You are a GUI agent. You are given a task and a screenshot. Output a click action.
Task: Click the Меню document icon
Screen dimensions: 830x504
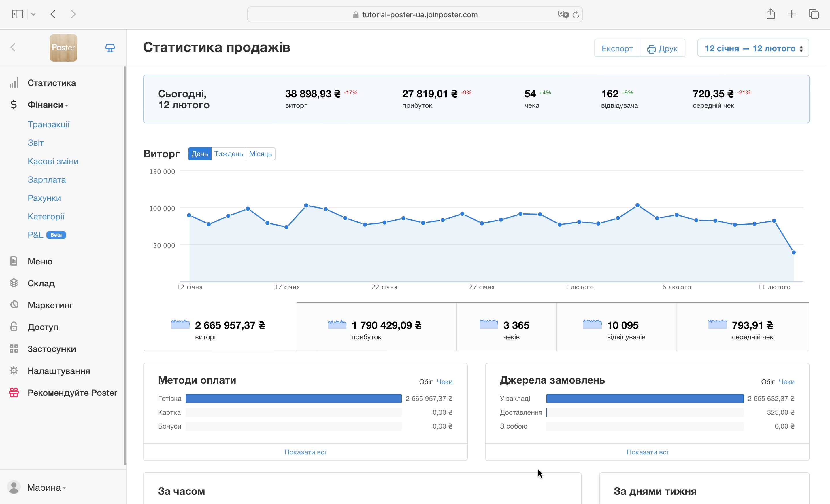(x=14, y=261)
